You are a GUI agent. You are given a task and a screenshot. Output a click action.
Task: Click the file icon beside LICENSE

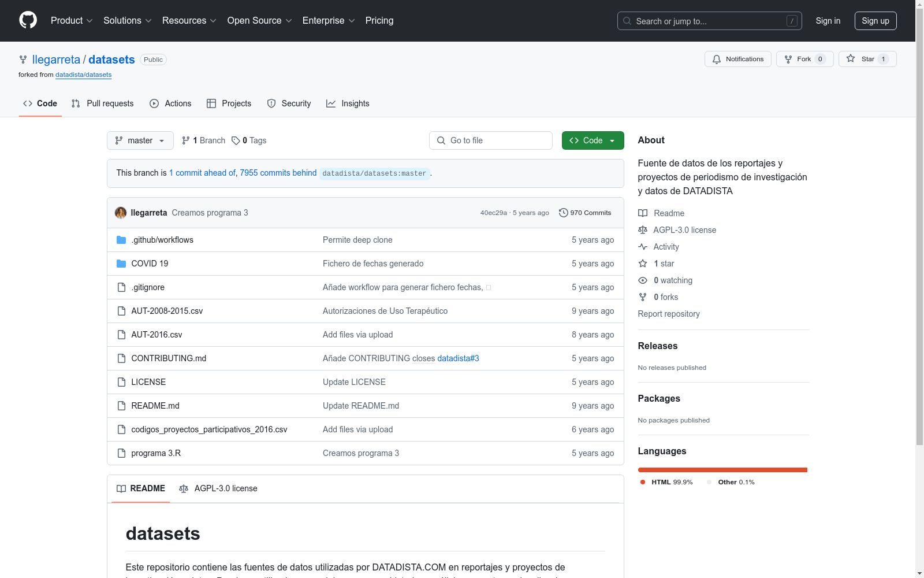click(121, 382)
